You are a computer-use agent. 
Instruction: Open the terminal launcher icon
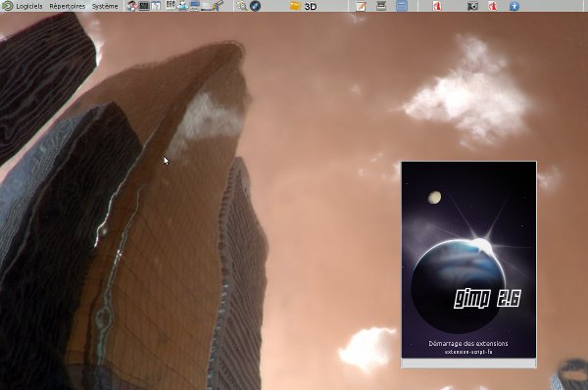coord(144,6)
